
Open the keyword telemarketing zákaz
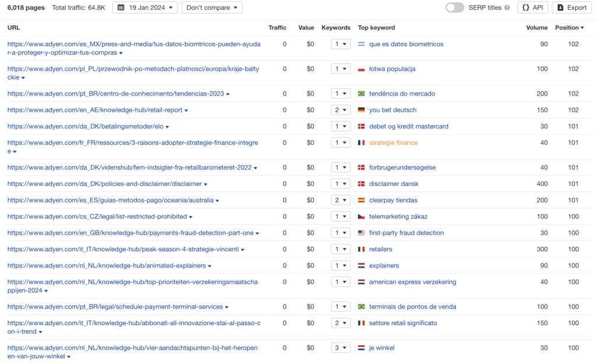click(398, 217)
